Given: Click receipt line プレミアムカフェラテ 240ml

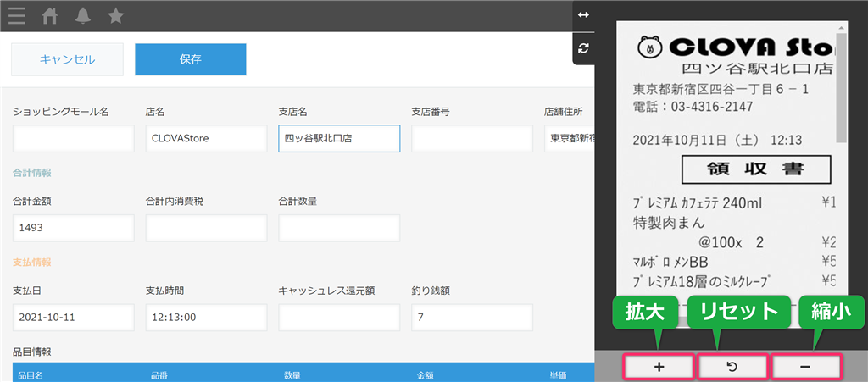Looking at the screenshot, I should tap(698, 203).
